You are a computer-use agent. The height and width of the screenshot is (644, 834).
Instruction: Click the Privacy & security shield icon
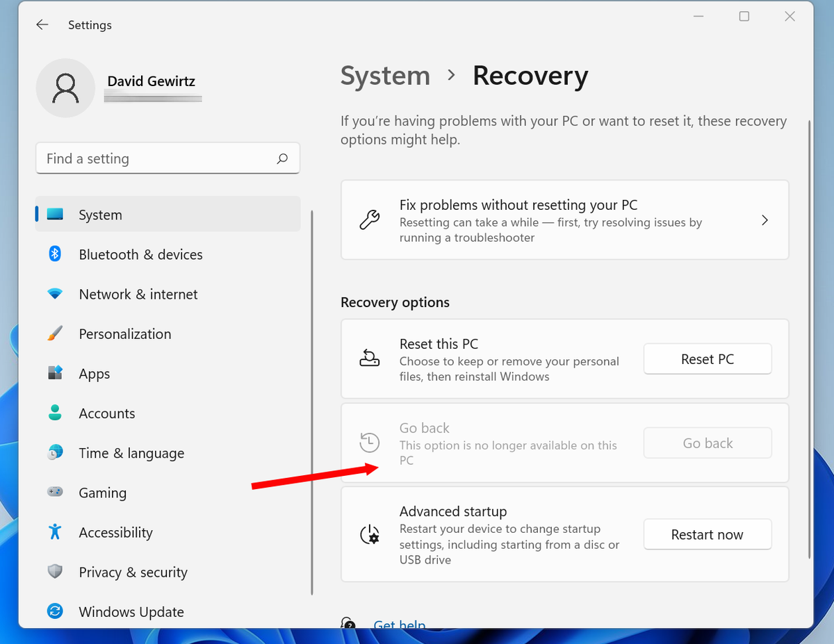click(x=55, y=572)
